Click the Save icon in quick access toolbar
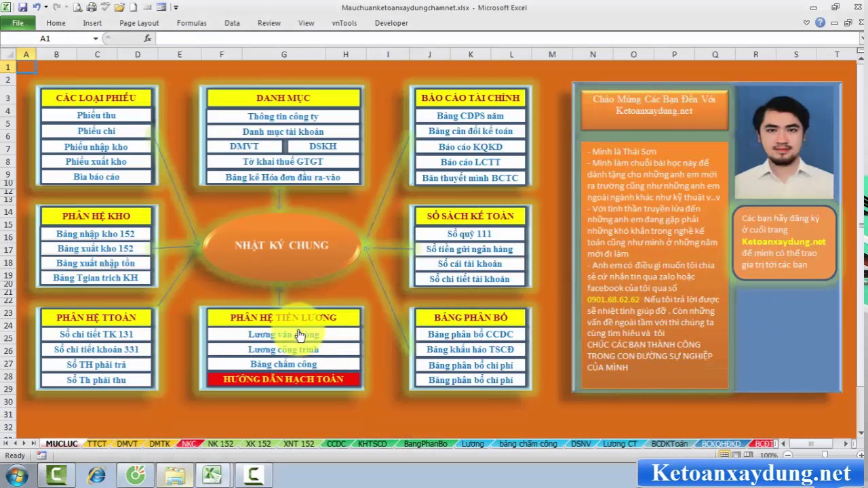Screen dimensions: 868x488 point(23,7)
